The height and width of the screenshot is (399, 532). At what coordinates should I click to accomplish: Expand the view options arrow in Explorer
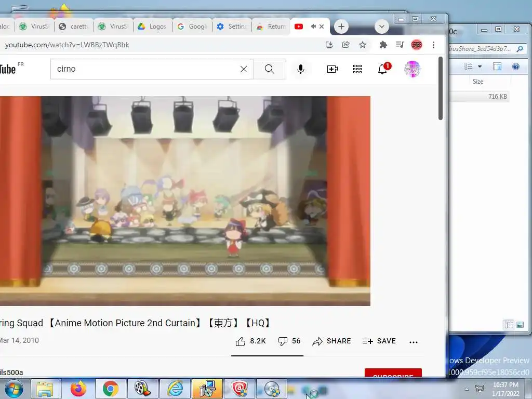pos(480,66)
